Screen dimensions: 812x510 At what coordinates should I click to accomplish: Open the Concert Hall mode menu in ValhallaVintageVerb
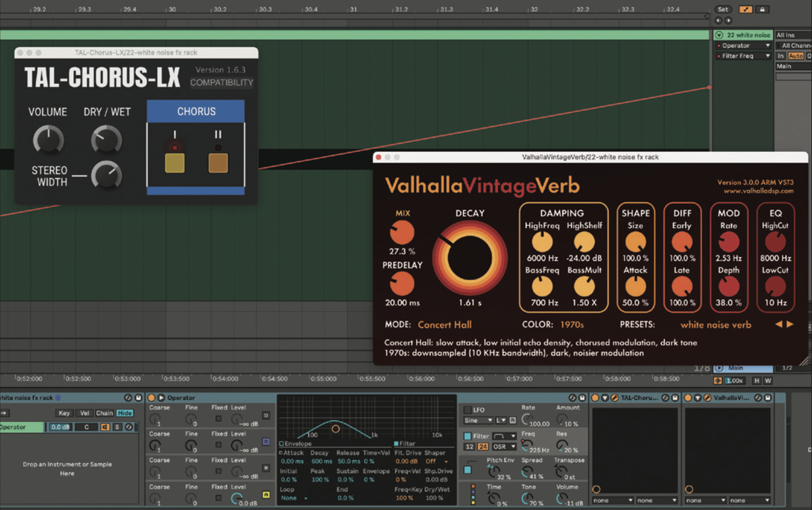tap(445, 324)
